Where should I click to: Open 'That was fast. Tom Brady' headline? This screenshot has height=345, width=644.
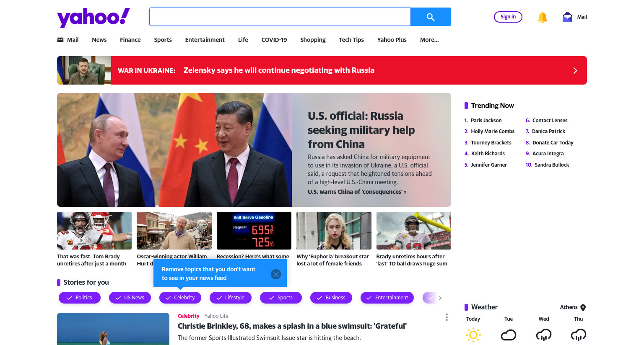91,260
